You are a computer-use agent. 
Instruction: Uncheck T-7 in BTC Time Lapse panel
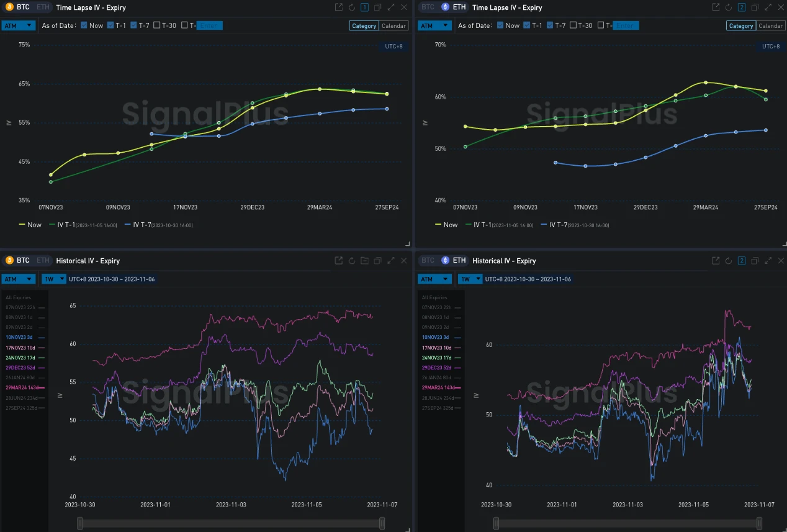point(134,25)
